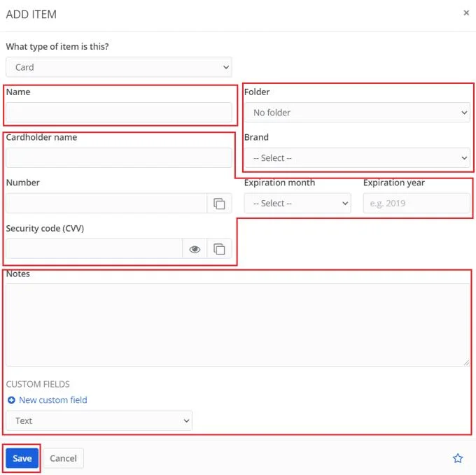Image resolution: width=476 pixels, height=475 pixels.
Task: Click into the card Number field
Action: [x=106, y=204]
